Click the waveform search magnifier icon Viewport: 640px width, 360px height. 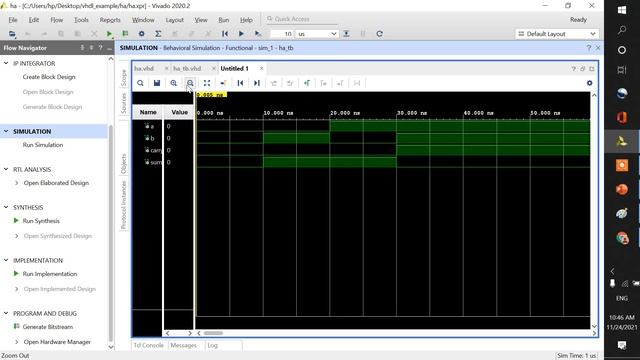click(140, 83)
